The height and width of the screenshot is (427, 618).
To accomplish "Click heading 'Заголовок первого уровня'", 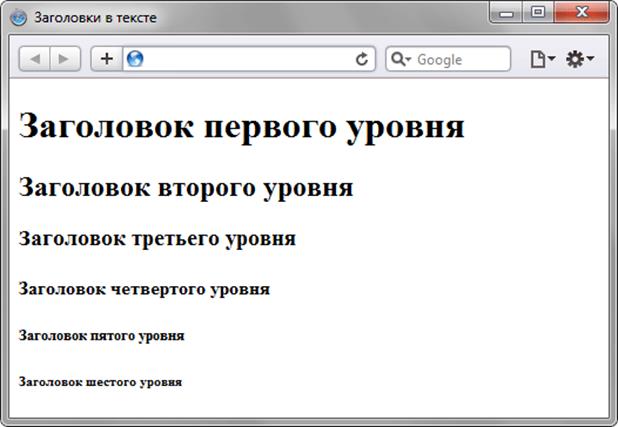I will [x=242, y=127].
